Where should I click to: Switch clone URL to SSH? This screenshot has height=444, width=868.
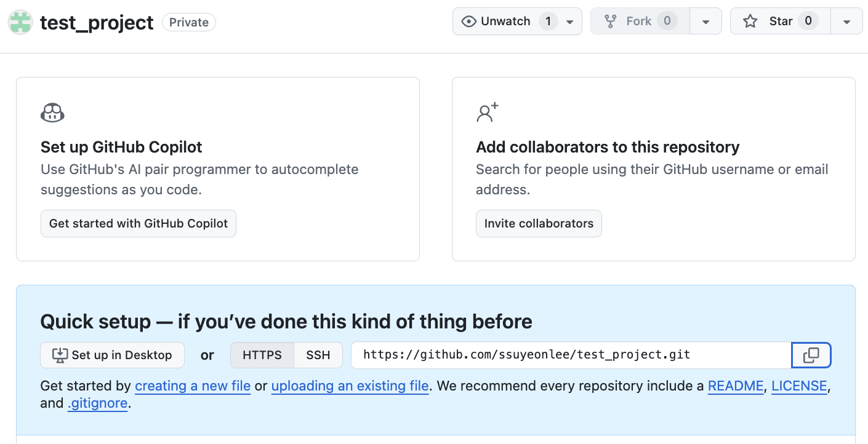click(318, 355)
